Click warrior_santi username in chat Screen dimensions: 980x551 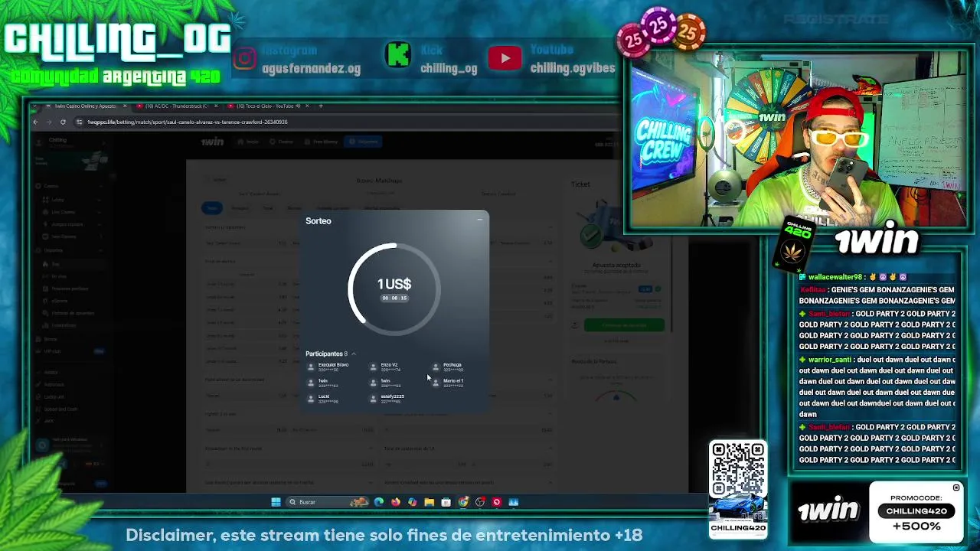point(830,360)
